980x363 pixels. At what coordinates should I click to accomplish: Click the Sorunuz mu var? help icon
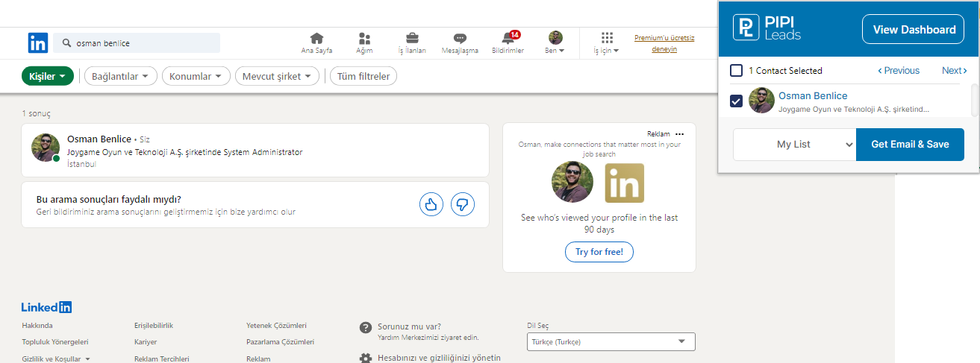(x=366, y=328)
